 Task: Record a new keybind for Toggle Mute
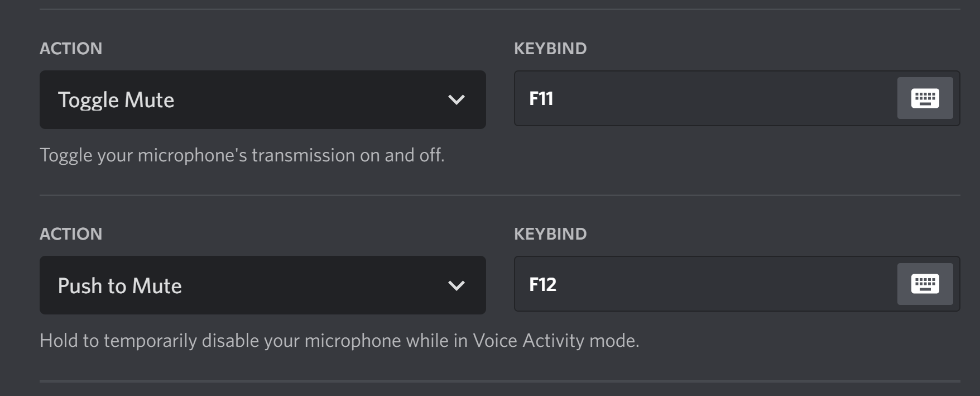pyautogui.click(x=925, y=98)
